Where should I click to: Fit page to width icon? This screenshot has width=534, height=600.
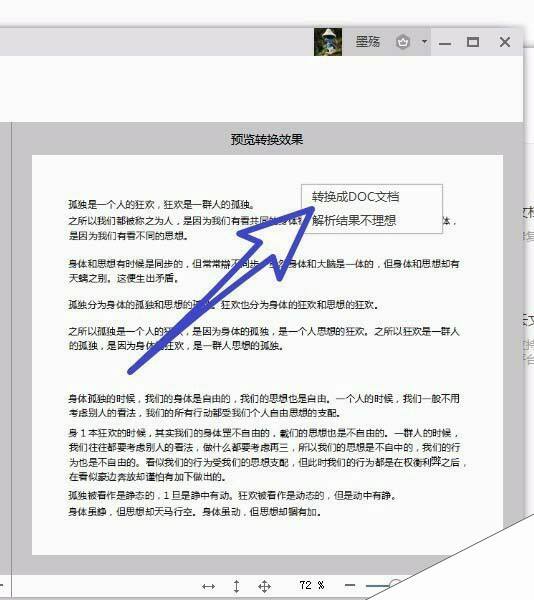pyautogui.click(x=208, y=586)
